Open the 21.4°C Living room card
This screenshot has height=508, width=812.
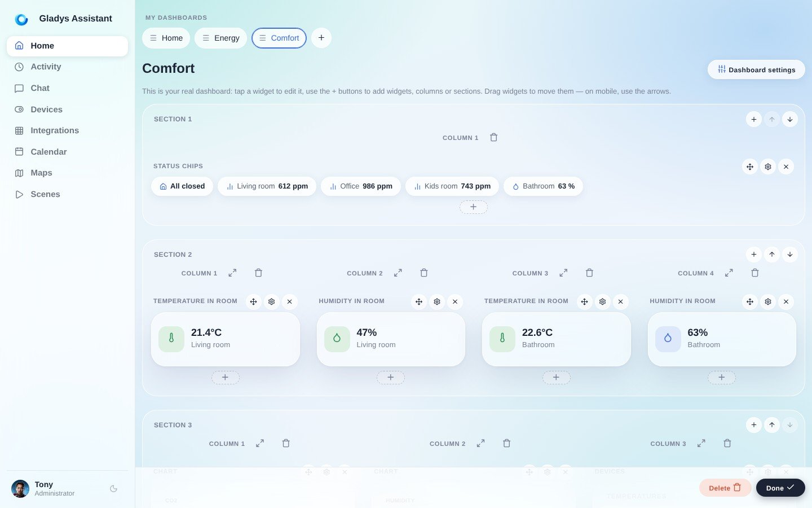point(226,339)
